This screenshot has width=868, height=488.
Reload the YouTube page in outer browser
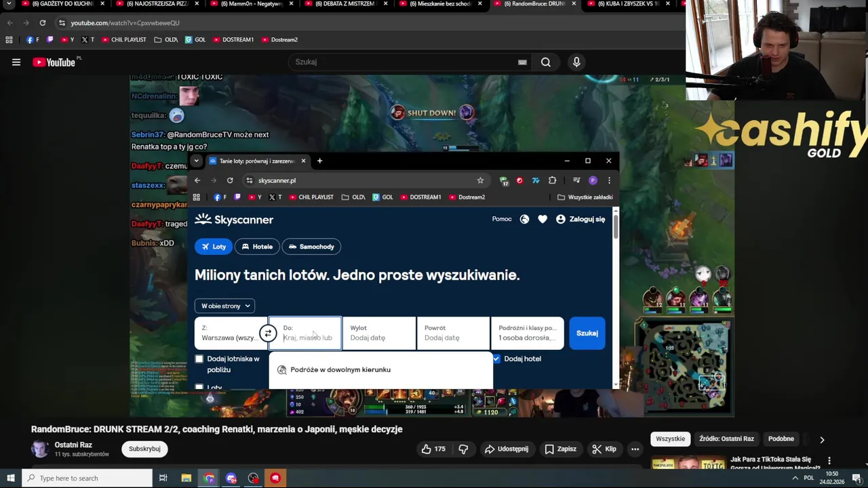[42, 23]
